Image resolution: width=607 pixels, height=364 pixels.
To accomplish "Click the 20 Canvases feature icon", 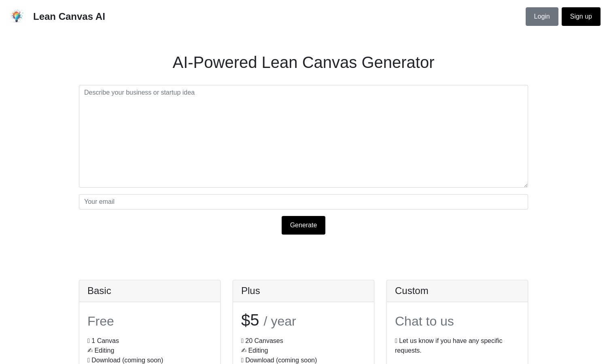I will coord(242,341).
